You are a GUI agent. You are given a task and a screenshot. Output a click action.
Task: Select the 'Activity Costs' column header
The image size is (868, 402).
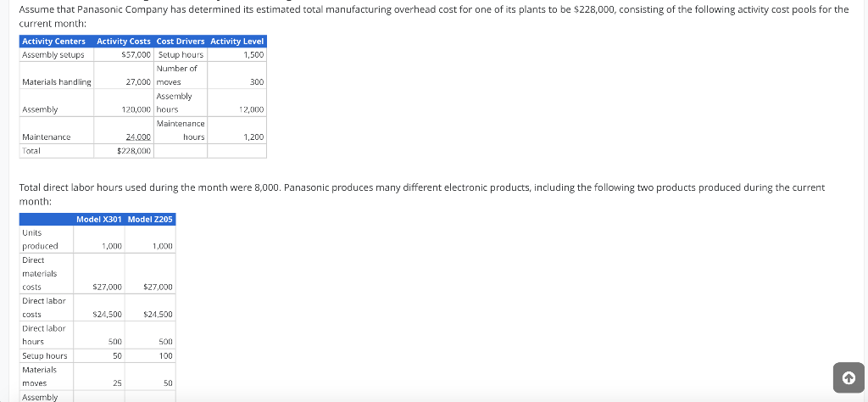tap(124, 42)
